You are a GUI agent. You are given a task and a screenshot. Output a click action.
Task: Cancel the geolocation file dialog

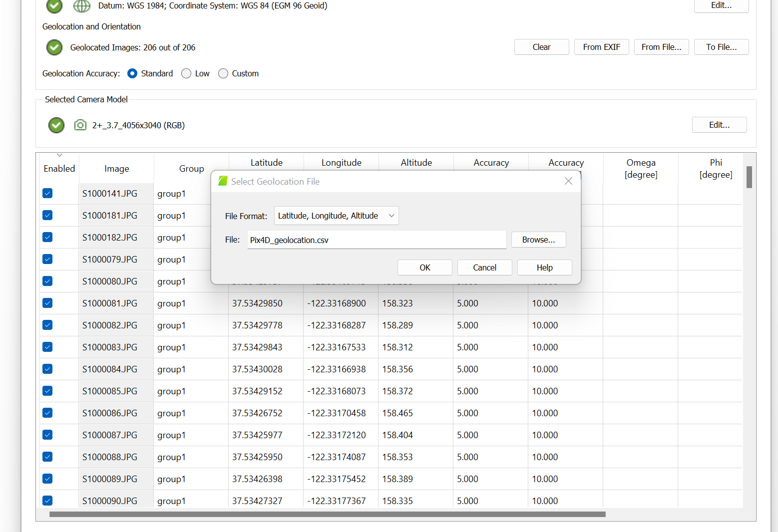tap(484, 267)
